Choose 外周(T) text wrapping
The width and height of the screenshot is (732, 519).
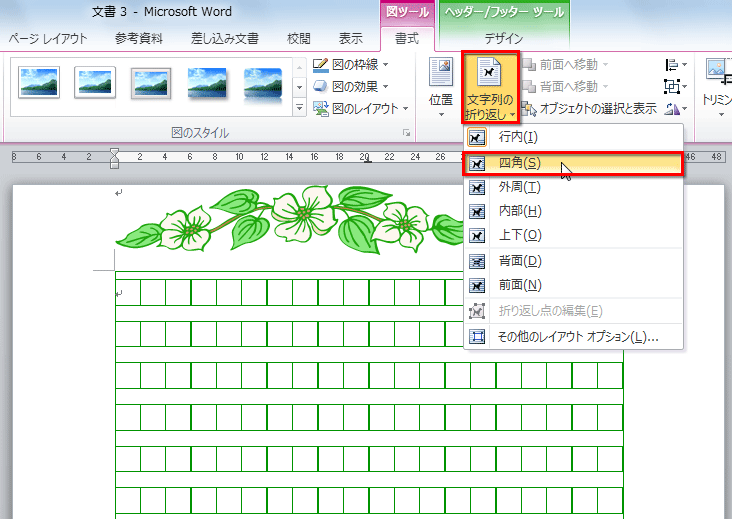click(573, 188)
